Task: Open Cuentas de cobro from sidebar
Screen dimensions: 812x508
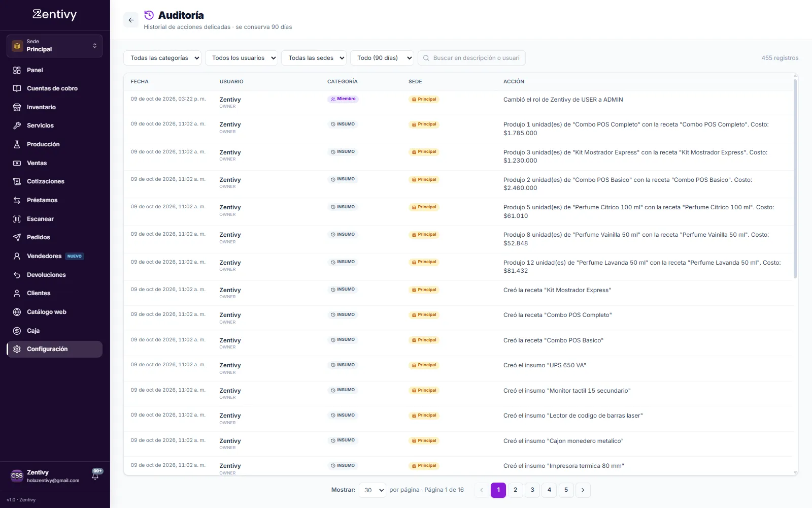Action: [54, 88]
